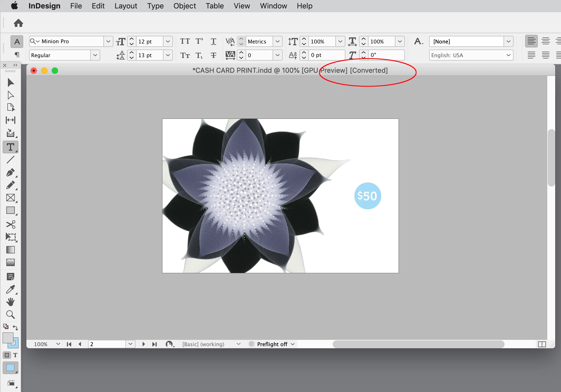Go to the next page arrow

(x=143, y=344)
